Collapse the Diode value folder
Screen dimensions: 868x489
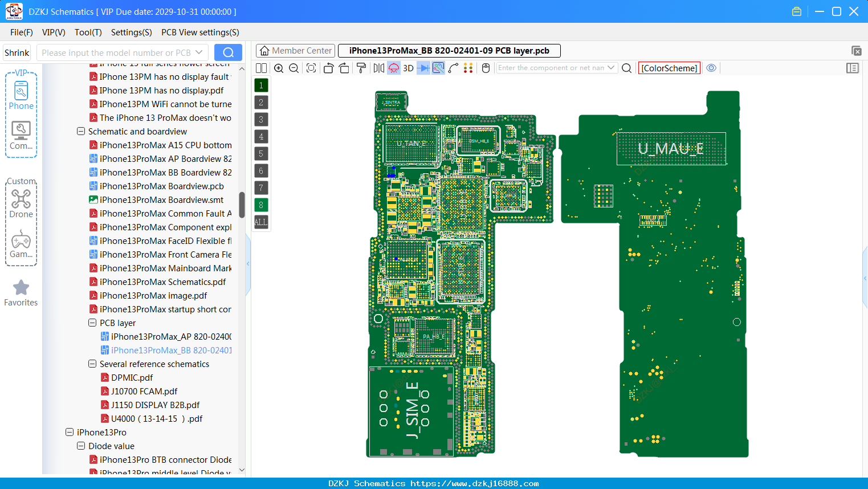81,446
